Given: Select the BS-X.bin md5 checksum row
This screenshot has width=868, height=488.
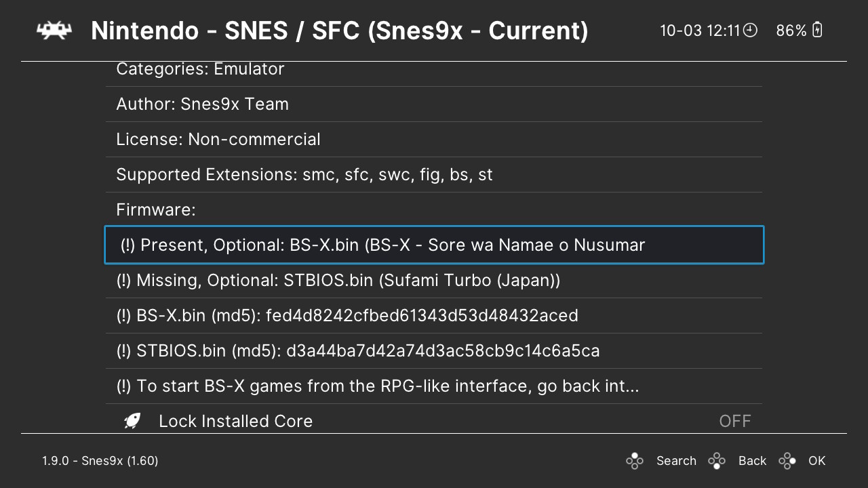Looking at the screenshot, I should [x=434, y=315].
